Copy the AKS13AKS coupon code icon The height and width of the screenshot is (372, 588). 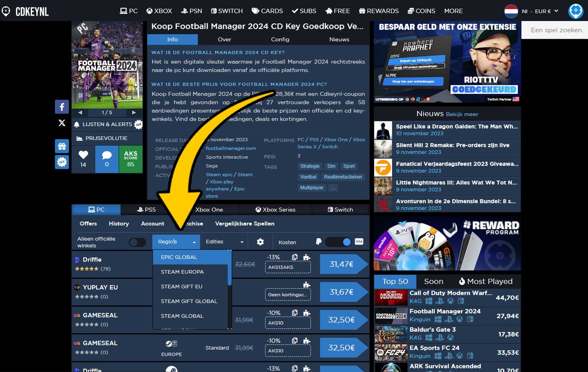click(295, 257)
